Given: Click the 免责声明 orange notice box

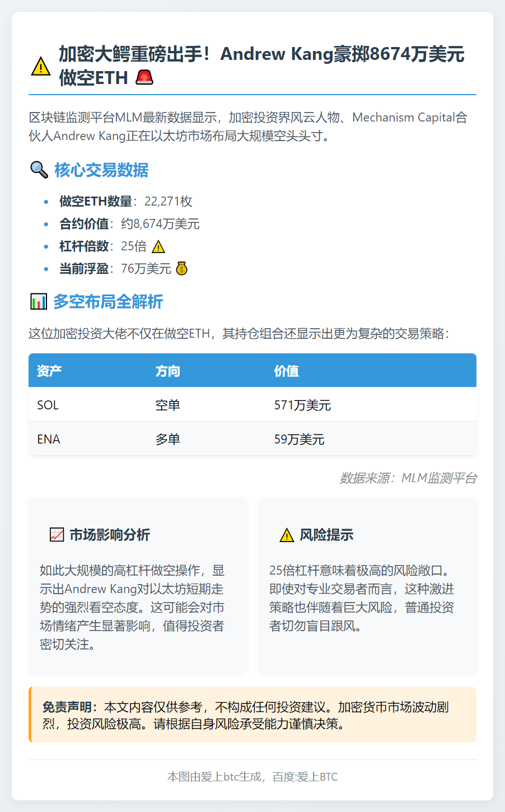Looking at the screenshot, I should (x=252, y=715).
